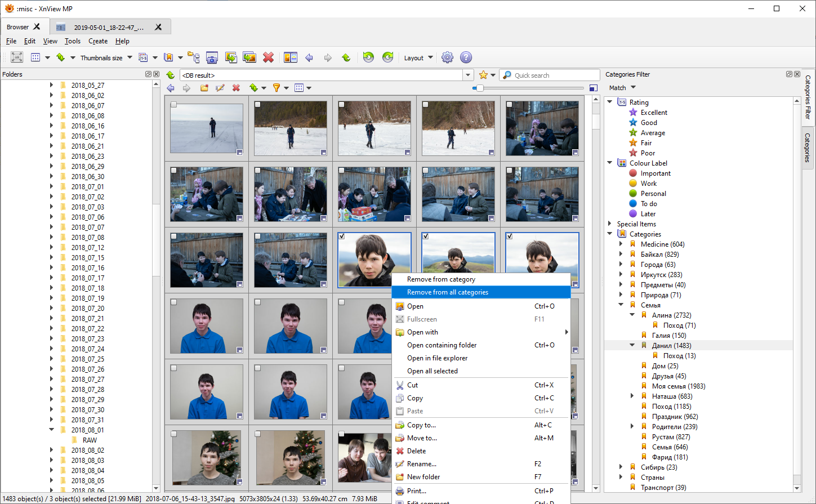Click the filter funnel icon

[277, 88]
